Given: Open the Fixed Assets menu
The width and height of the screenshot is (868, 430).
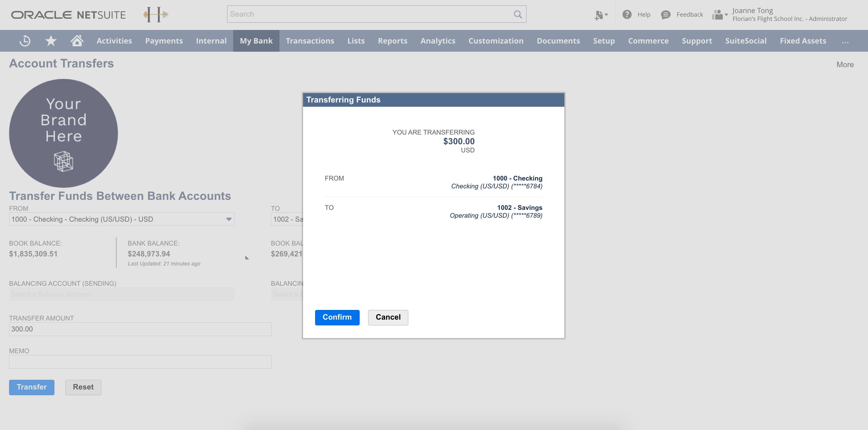Looking at the screenshot, I should (x=803, y=41).
